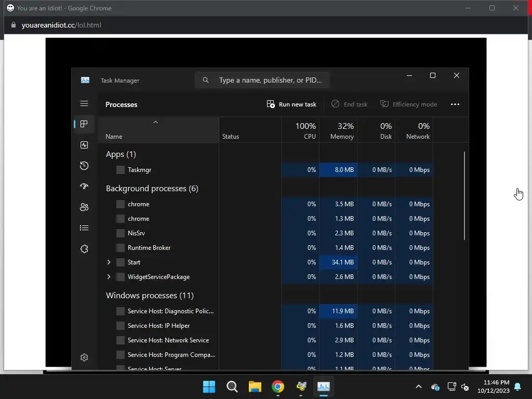Open the bee app in the taskbar
The height and width of the screenshot is (399, 532).
pyautogui.click(x=301, y=387)
